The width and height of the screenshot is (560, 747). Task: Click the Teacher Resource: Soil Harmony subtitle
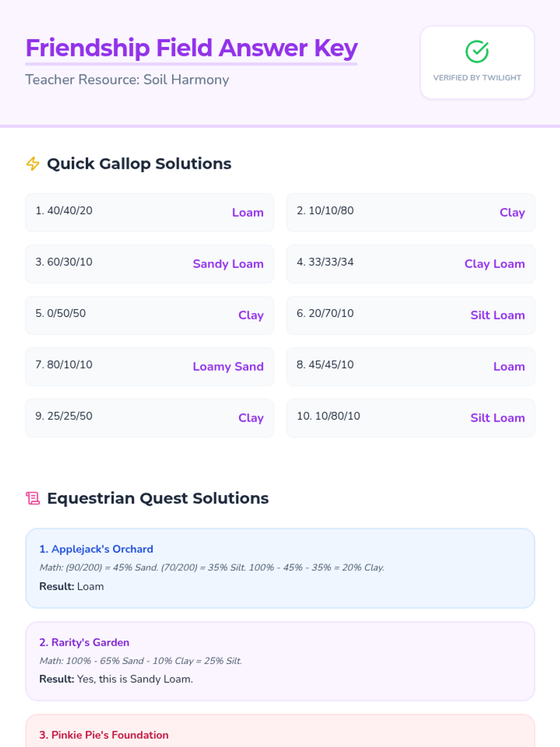click(x=127, y=80)
